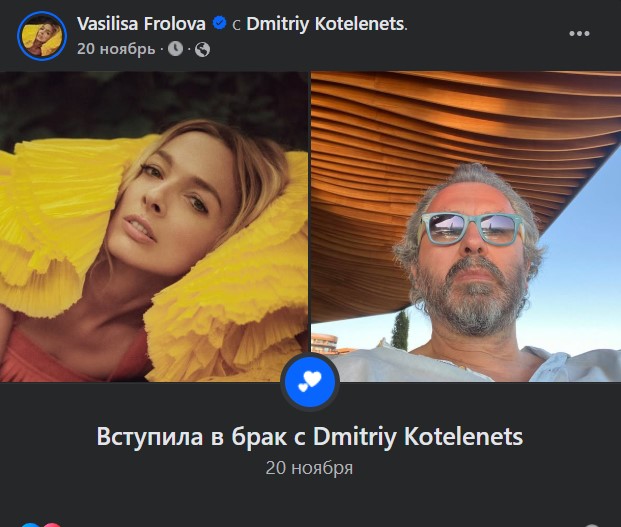This screenshot has height=527, width=621.
Task: Click the blue verified badge checkmark
Action: pyautogui.click(x=219, y=23)
